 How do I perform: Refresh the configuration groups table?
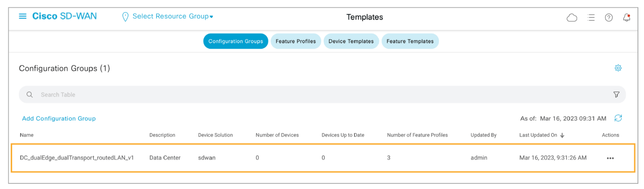coord(618,118)
